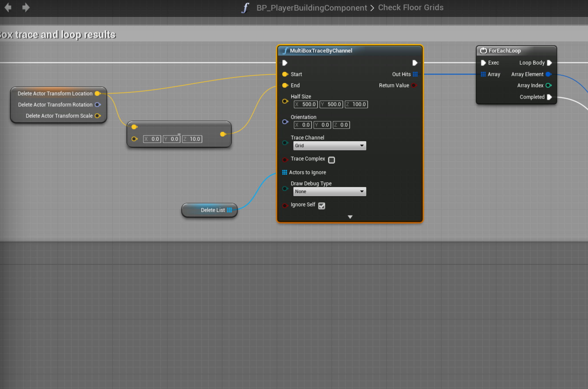This screenshot has width=588, height=389.
Task: Click the ForEachLoop Loop Body exec pin
Action: pyautogui.click(x=549, y=63)
